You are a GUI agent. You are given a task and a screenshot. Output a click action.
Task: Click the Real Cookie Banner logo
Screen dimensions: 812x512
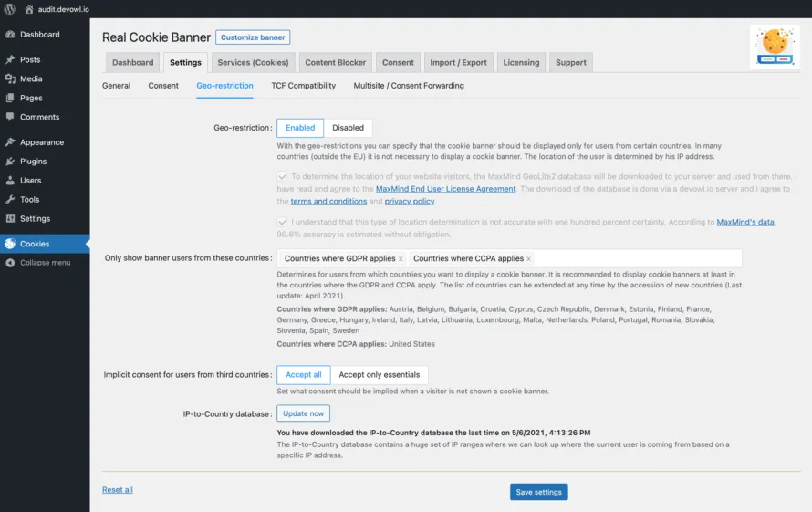coord(774,47)
